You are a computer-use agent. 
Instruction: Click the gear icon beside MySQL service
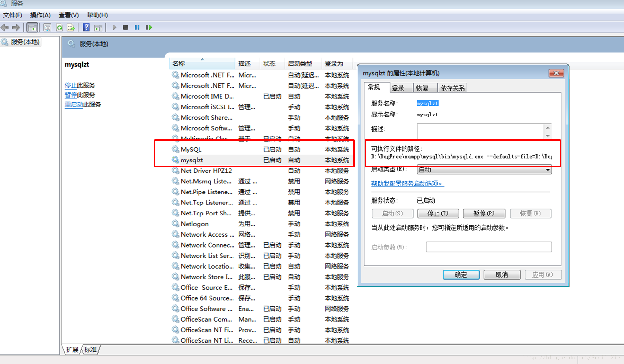[176, 149]
